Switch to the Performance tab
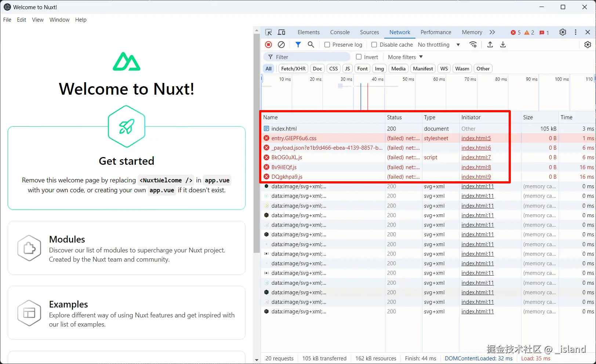This screenshot has height=364, width=596. (x=436, y=32)
